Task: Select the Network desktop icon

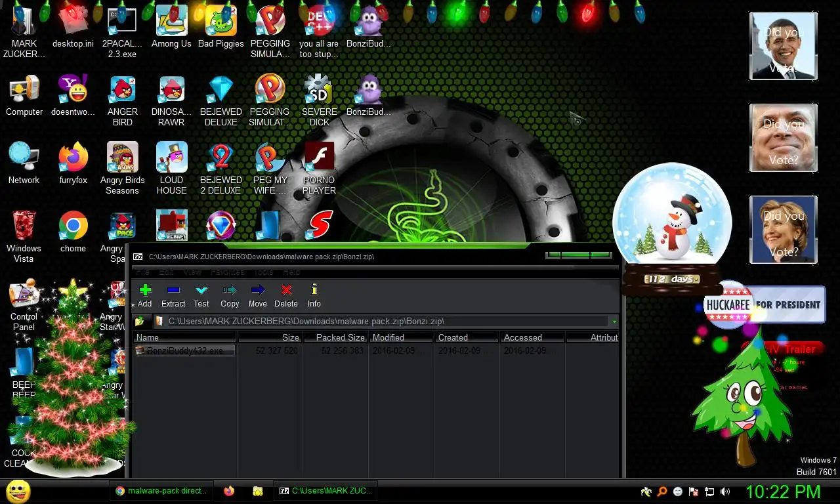Action: (24, 164)
